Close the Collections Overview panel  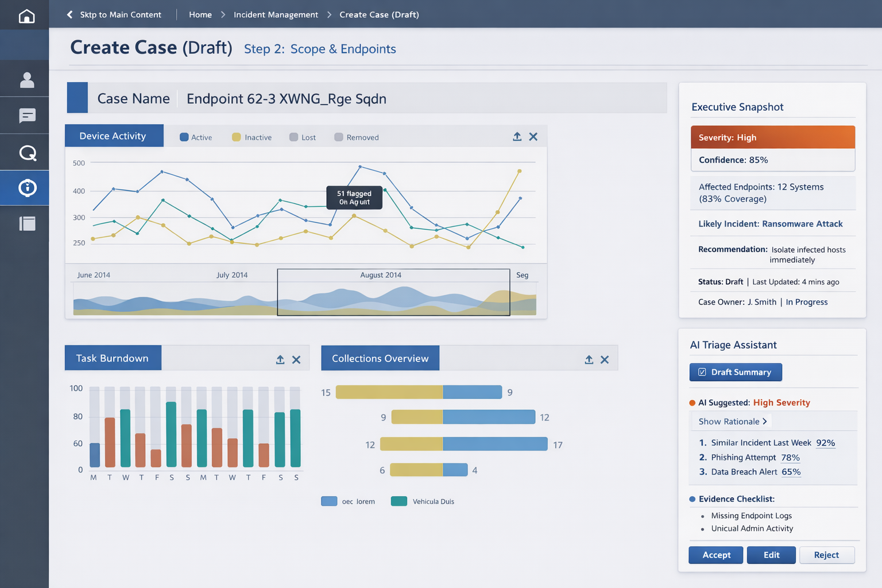(x=605, y=359)
